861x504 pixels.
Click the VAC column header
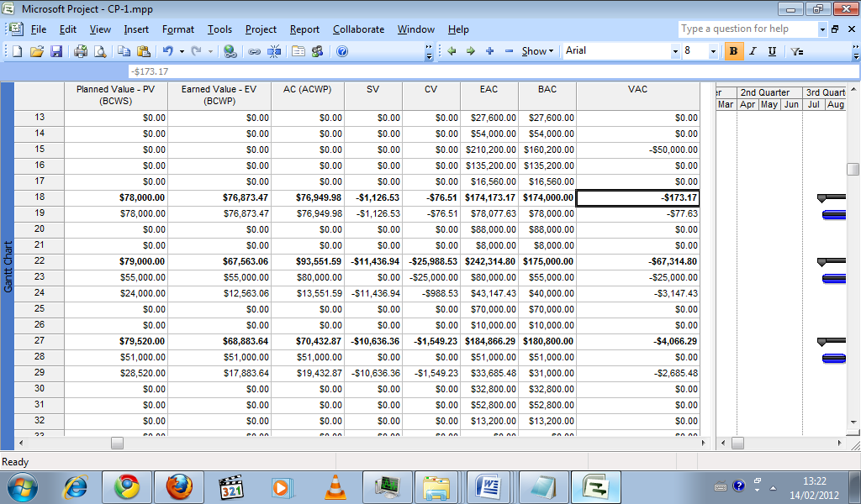point(637,89)
